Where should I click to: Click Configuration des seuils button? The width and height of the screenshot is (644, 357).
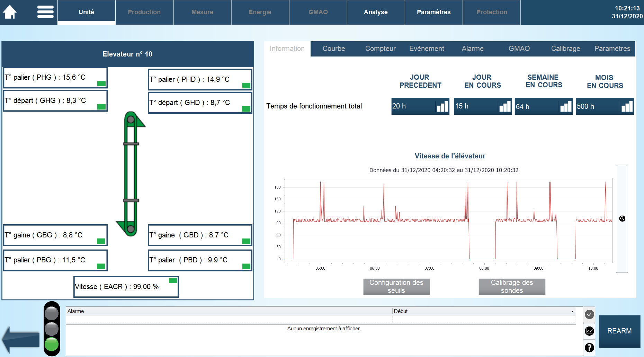tap(396, 287)
